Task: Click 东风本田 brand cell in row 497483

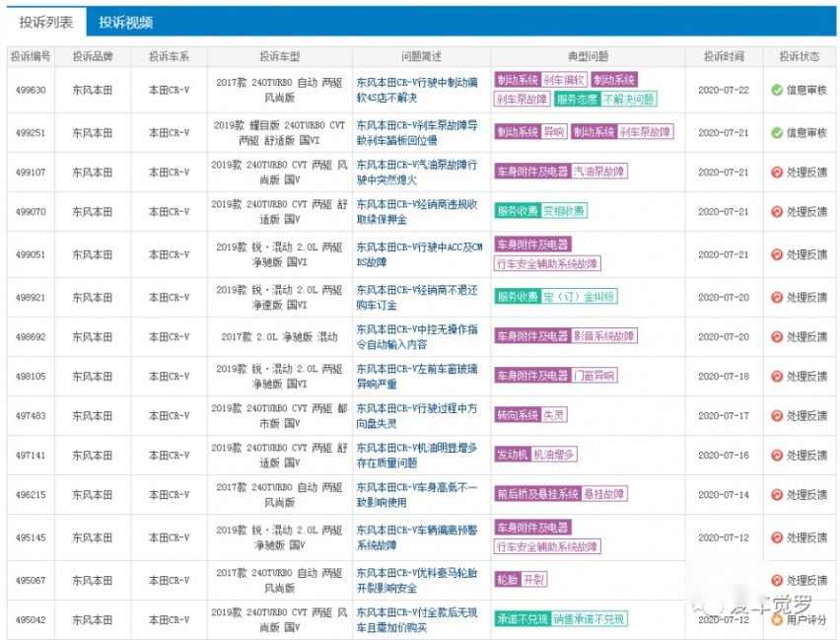Action: [93, 416]
